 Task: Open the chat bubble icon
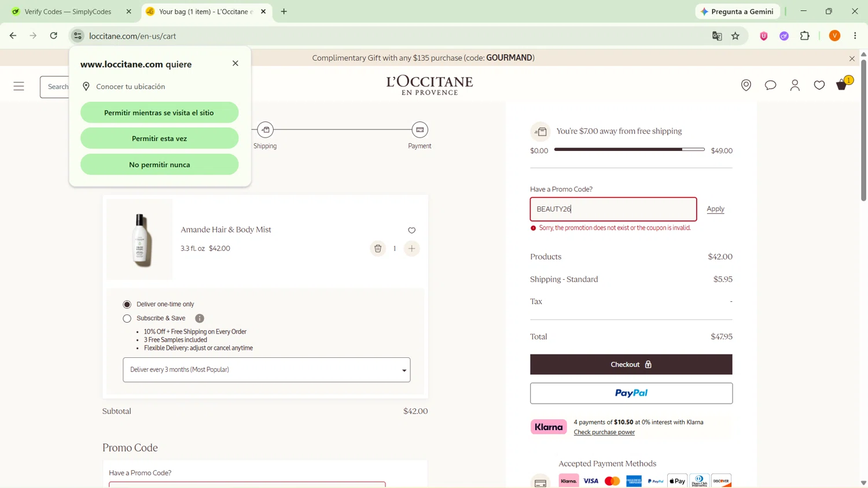[770, 86]
